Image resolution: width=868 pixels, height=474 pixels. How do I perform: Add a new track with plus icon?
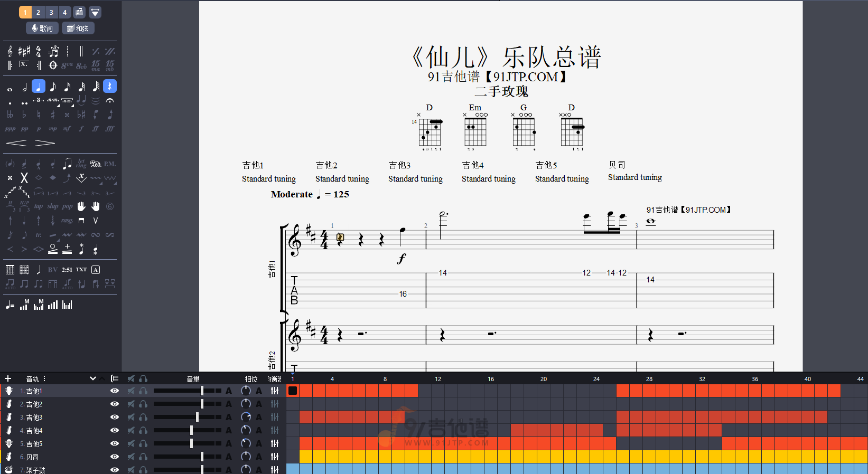(8, 378)
